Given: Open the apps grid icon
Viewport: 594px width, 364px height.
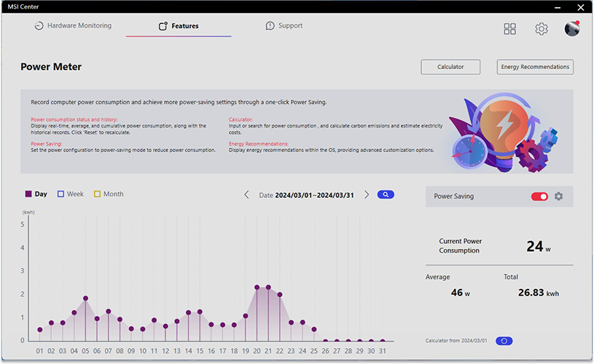Looking at the screenshot, I should tap(509, 28).
